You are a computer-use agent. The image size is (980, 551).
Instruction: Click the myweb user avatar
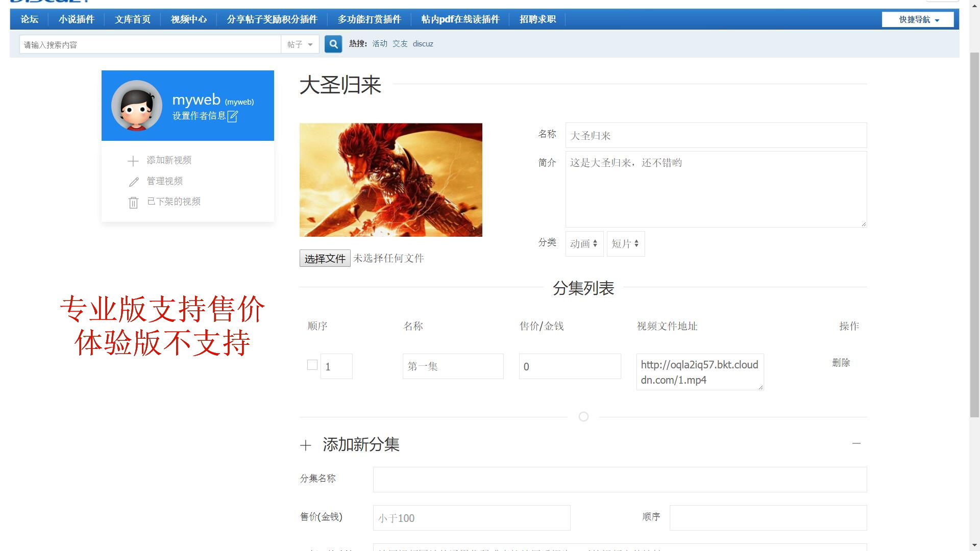(136, 106)
